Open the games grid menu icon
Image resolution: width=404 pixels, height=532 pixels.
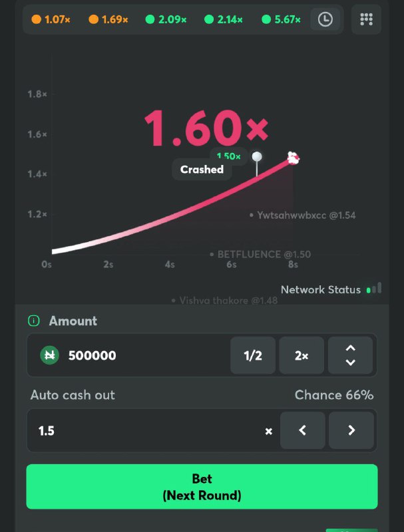point(367,19)
